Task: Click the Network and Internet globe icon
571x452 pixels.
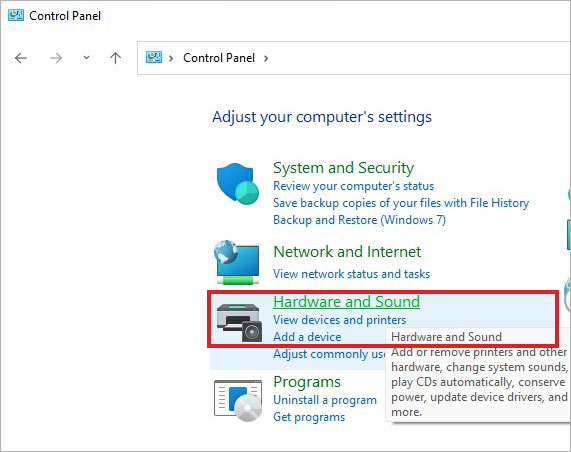Action: (237, 262)
